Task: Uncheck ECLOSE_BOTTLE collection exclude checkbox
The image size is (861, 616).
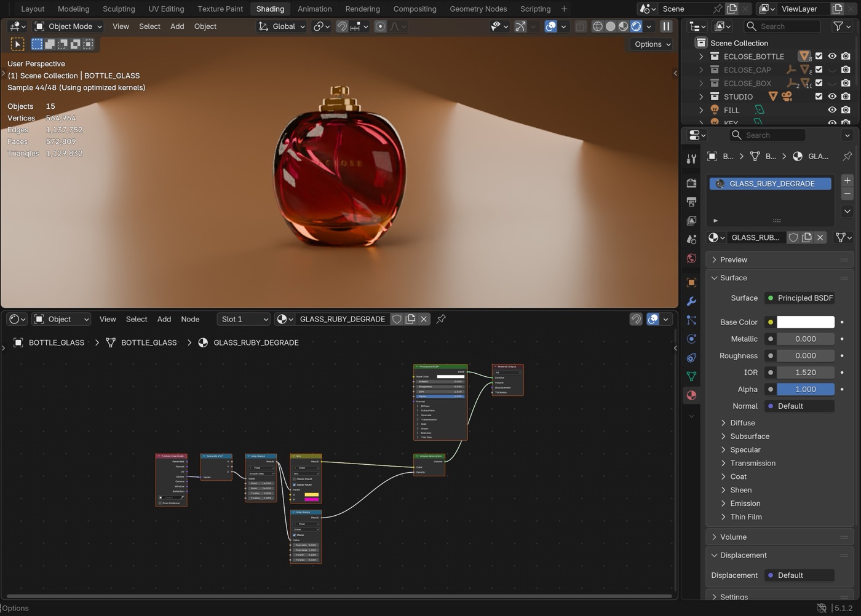Action: click(x=819, y=56)
